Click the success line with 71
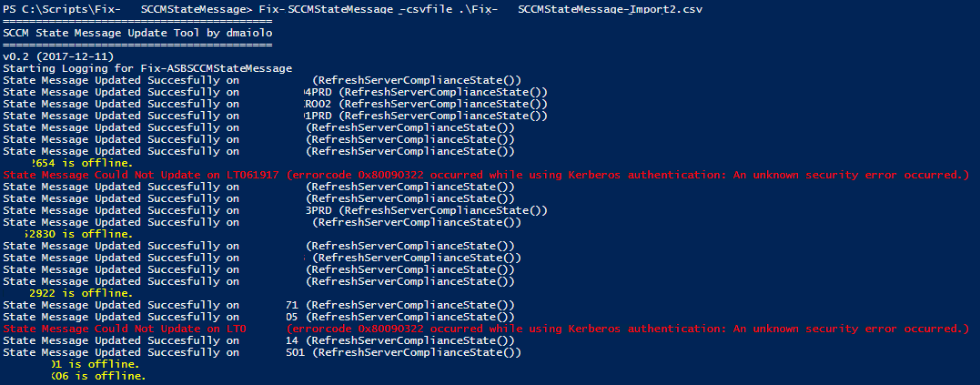The height and width of the screenshot is (385, 980). pyautogui.click(x=258, y=305)
